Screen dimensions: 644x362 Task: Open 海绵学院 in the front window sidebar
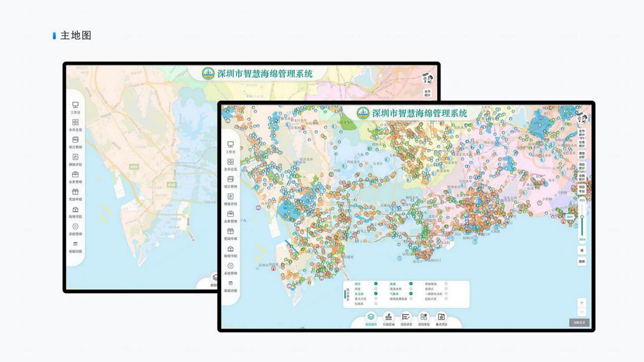click(x=230, y=251)
